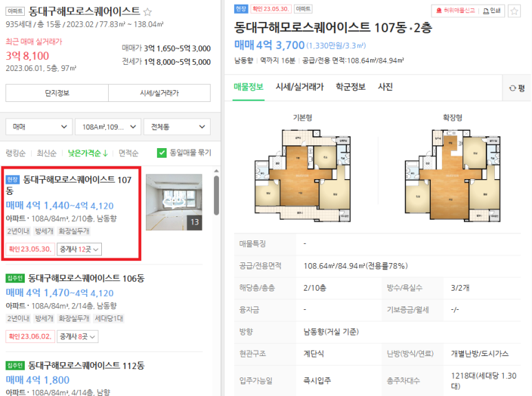
Task: Switch to 학군정보 tab
Action: point(350,87)
